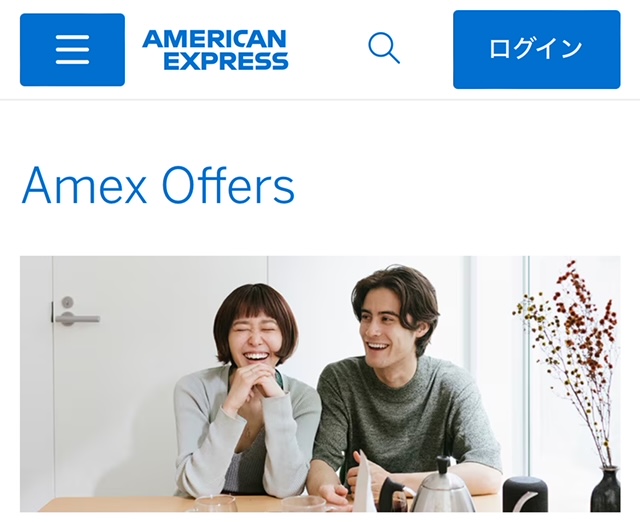Open search with the magnifier icon

coord(384,49)
